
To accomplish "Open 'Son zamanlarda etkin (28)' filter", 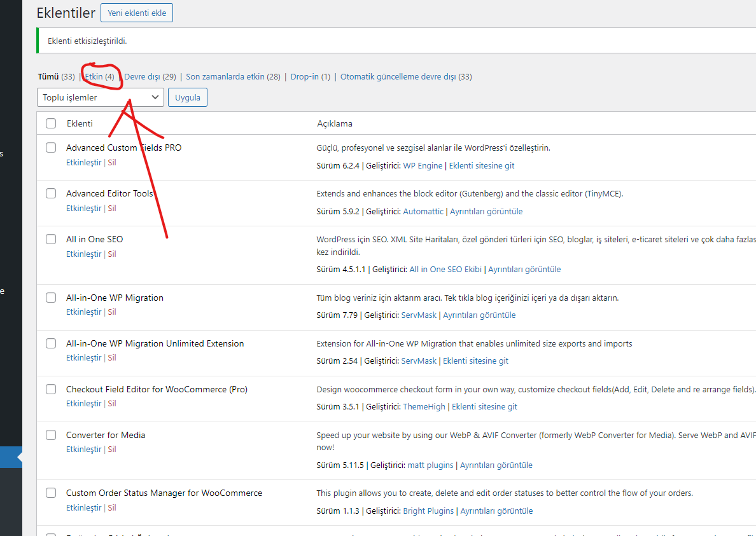I will coord(233,76).
